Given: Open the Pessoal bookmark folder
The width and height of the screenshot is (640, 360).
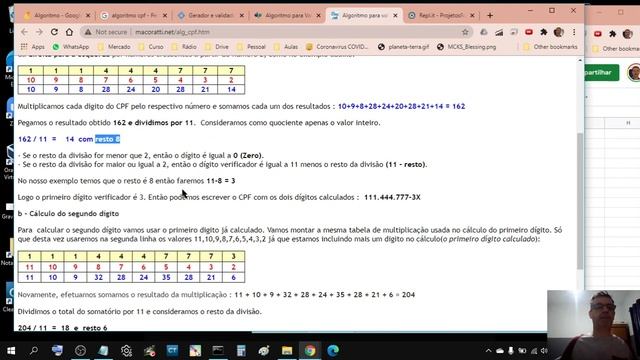Looking at the screenshot, I should coord(251,47).
